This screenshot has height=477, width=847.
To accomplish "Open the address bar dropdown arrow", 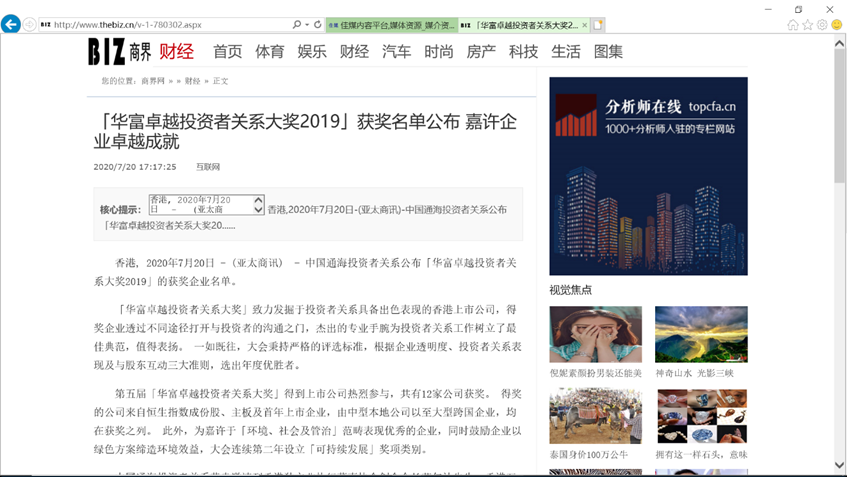I will [307, 24].
